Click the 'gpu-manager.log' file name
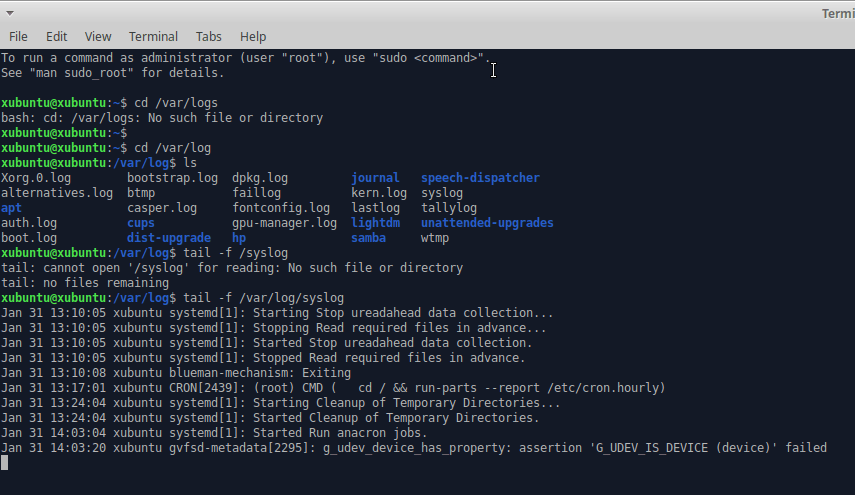855x495 pixels. coord(284,223)
